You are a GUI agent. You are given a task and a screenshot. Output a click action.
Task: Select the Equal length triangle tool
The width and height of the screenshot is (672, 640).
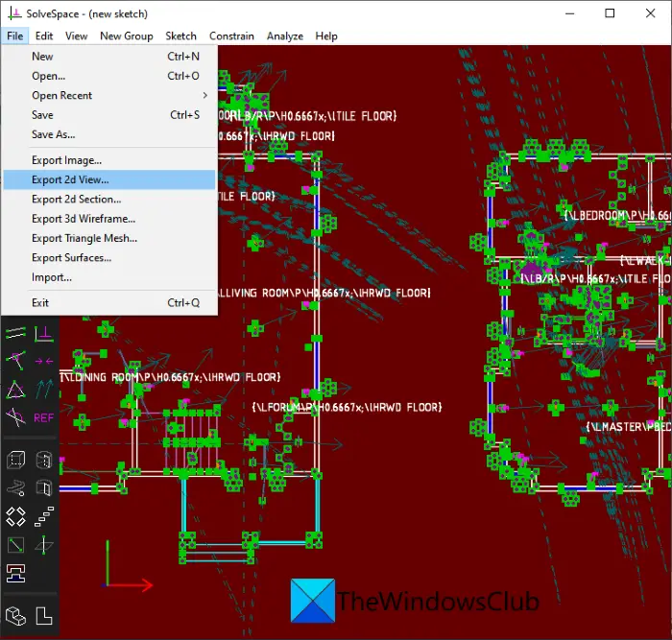point(16,390)
